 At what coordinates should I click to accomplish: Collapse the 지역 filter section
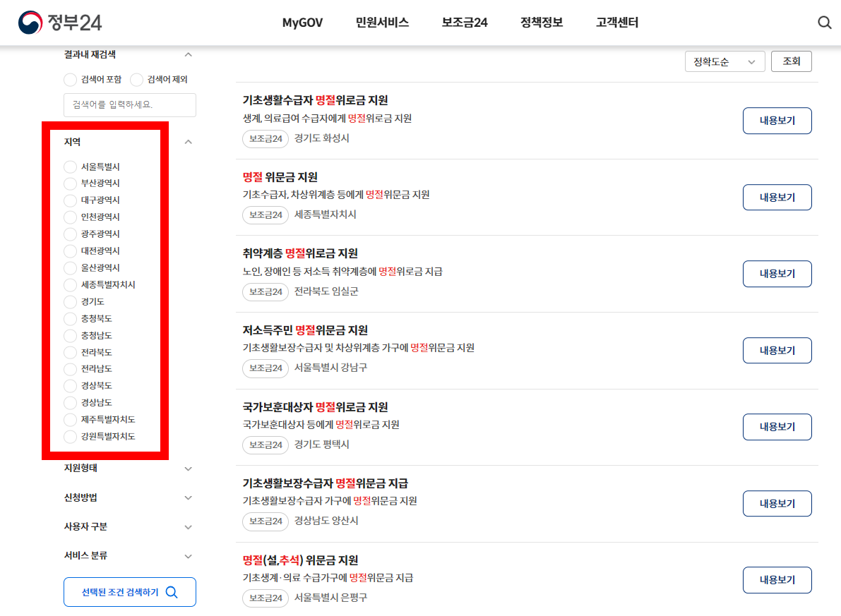coord(188,142)
